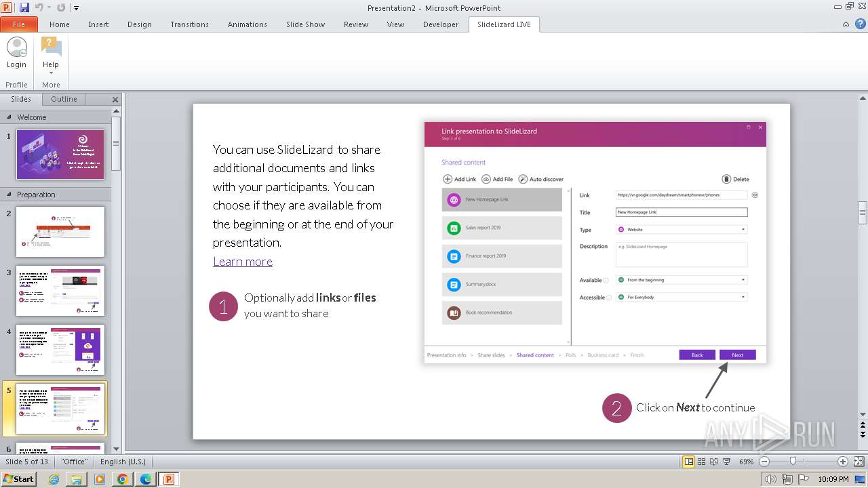The height and width of the screenshot is (488, 868).
Task: Open the Slide Show ribbon tab
Action: pyautogui.click(x=306, y=24)
